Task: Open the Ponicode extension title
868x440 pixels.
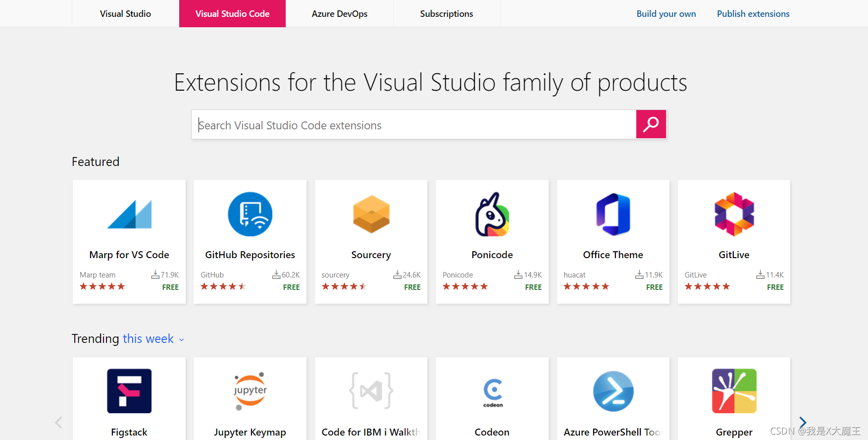Action: (x=492, y=255)
